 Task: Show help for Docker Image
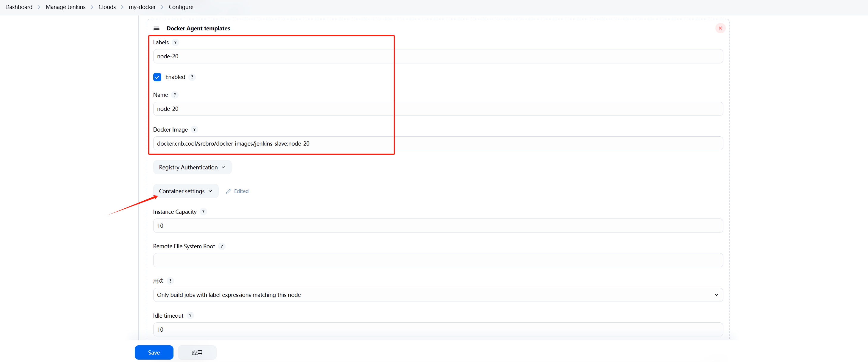click(x=194, y=129)
